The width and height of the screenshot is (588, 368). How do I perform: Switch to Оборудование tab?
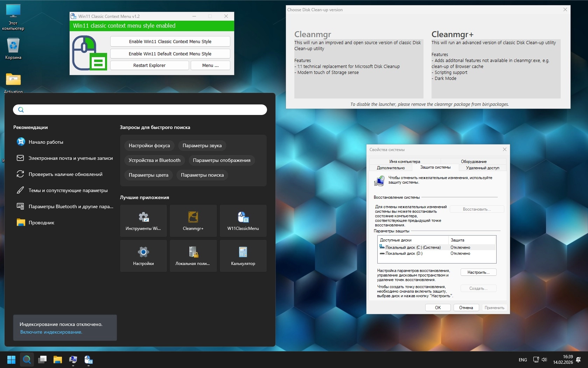(x=474, y=162)
